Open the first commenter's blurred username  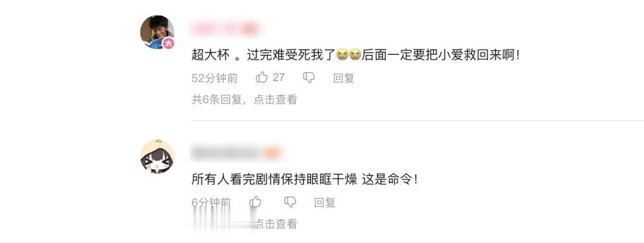pos(226,29)
